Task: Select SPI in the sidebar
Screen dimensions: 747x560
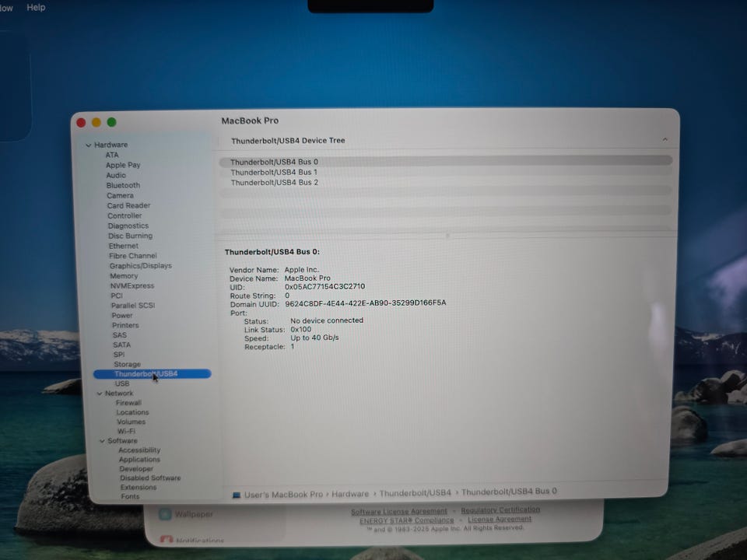Action: coord(118,355)
